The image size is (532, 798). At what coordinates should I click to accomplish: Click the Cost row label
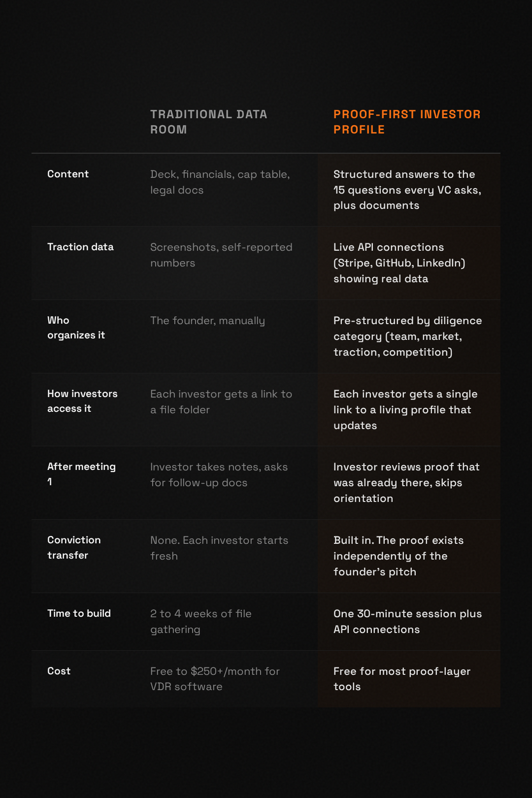click(59, 671)
